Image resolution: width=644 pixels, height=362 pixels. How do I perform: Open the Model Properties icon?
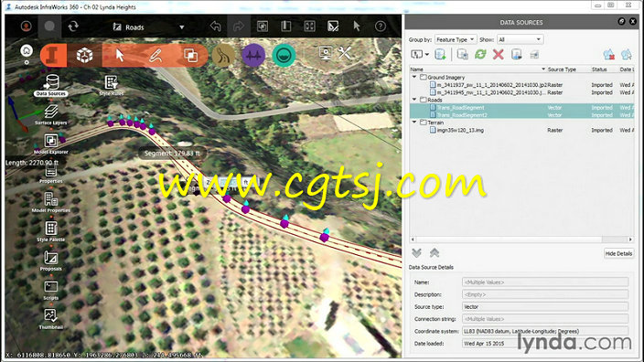[x=51, y=202]
